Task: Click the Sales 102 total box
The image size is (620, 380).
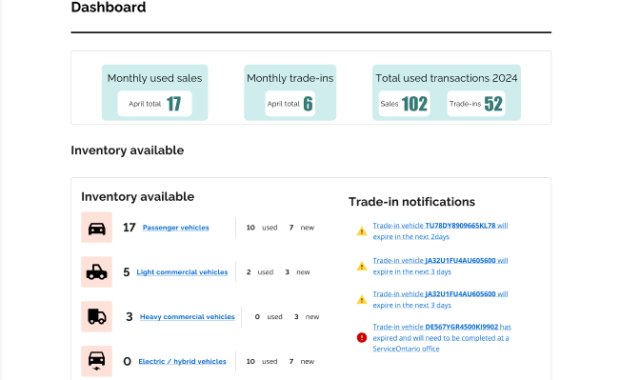Action: tap(404, 104)
